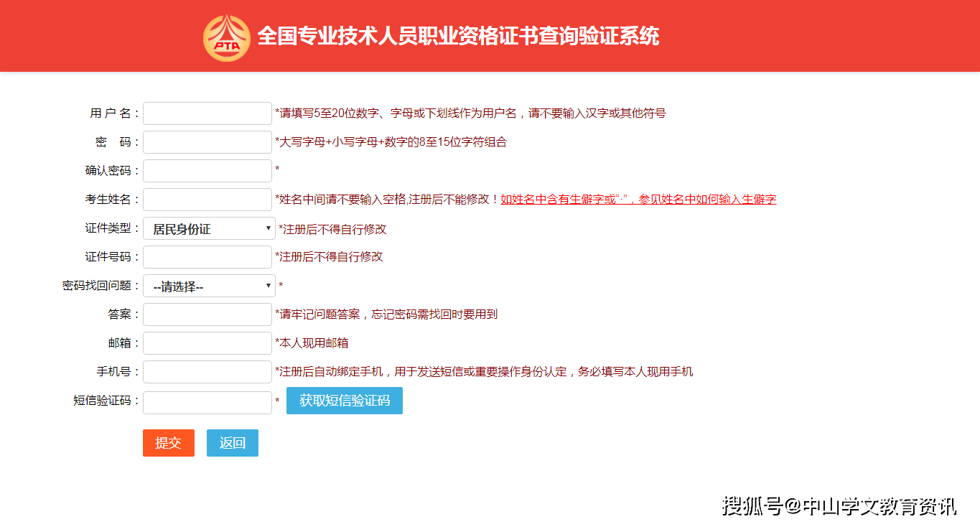Submit the form with 提交 button
This screenshot has height=527, width=980.
pos(169,443)
